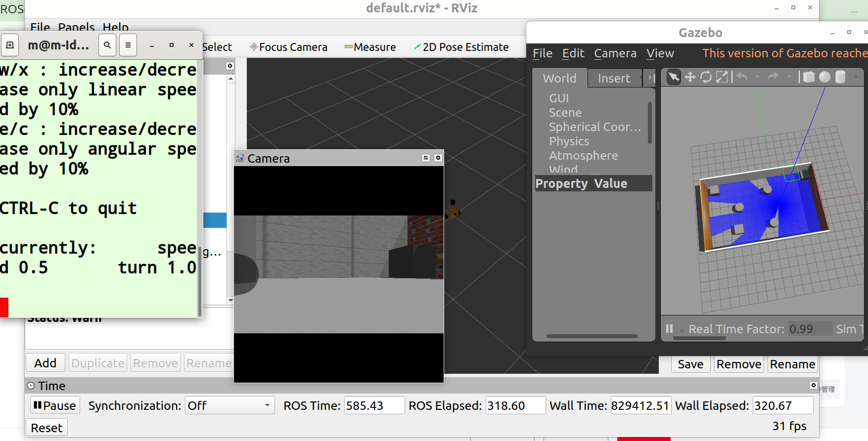This screenshot has height=441, width=868.
Task: Insert a cylinder shape in Gazebo
Action: pos(840,77)
